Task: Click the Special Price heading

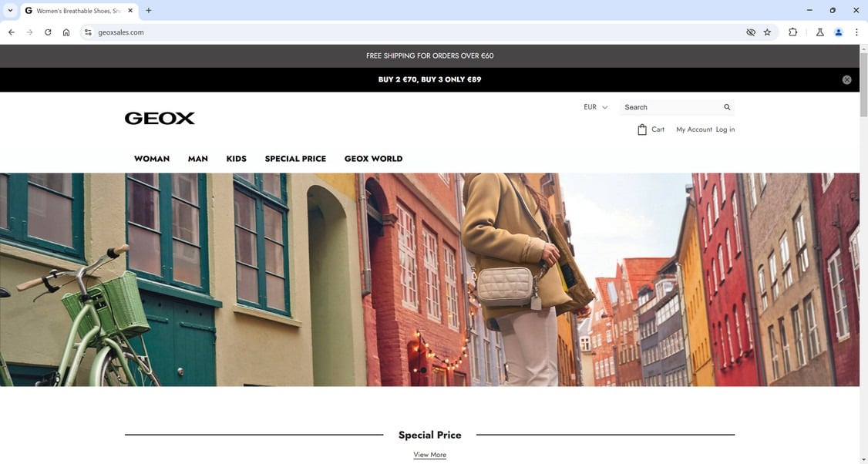Action: [x=429, y=435]
